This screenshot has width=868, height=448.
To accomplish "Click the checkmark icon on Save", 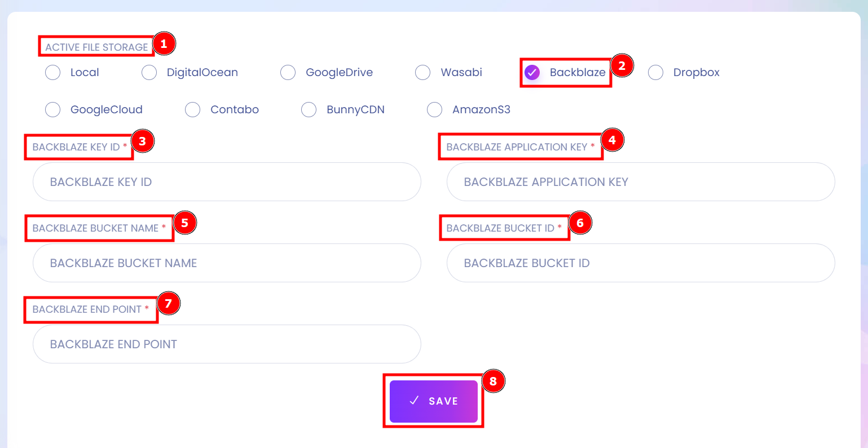I will click(414, 401).
